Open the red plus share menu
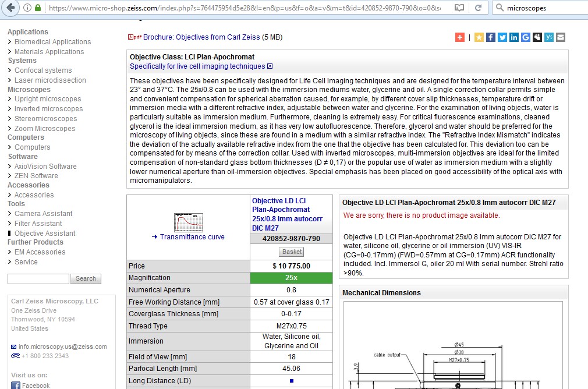588x389 pixels. click(460, 37)
